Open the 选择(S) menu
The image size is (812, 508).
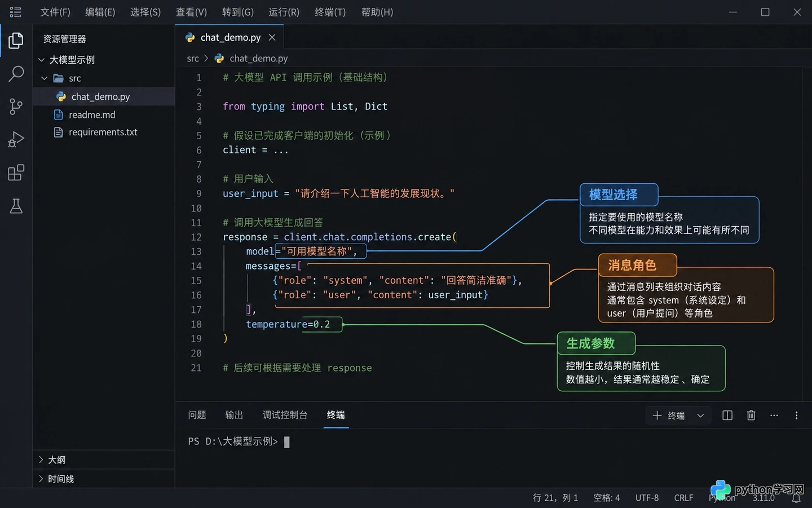pyautogui.click(x=145, y=12)
